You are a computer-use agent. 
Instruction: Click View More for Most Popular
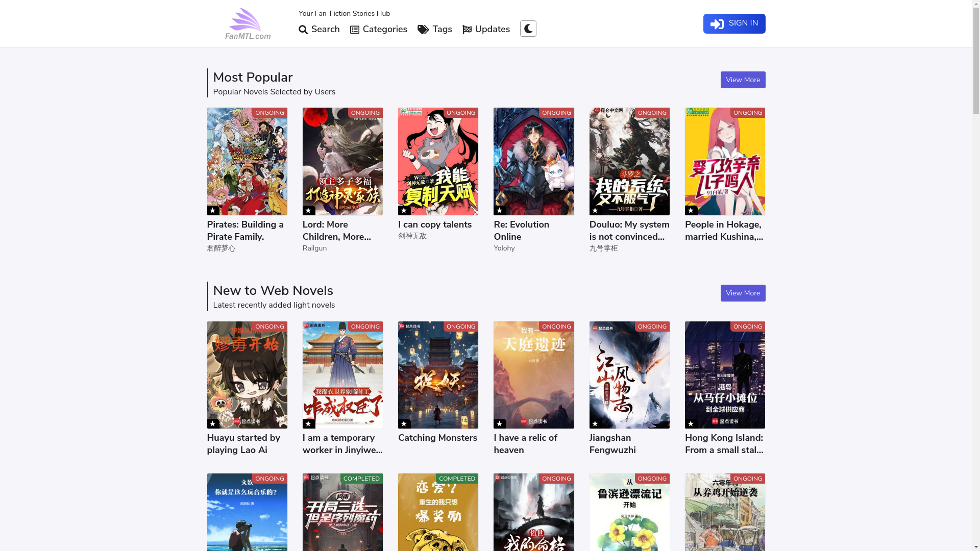[x=743, y=80]
